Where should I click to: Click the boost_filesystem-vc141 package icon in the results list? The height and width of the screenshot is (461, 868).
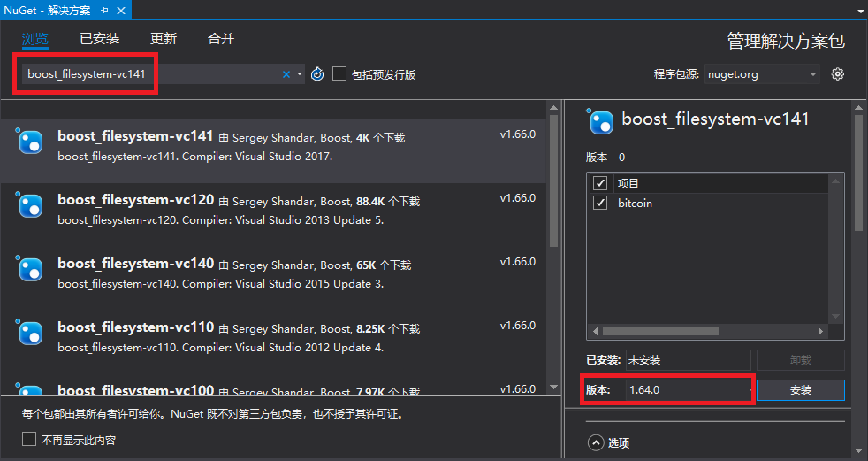pos(29,142)
